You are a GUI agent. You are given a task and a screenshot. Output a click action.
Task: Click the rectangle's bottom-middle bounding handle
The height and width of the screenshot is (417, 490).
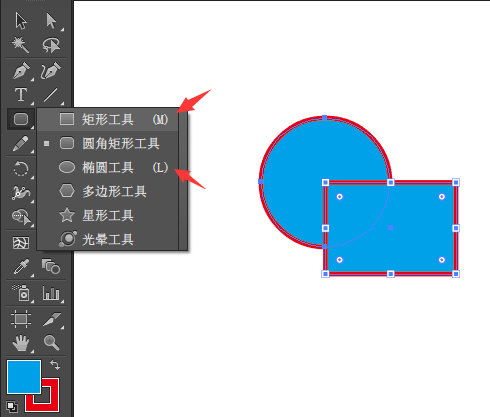[391, 274]
